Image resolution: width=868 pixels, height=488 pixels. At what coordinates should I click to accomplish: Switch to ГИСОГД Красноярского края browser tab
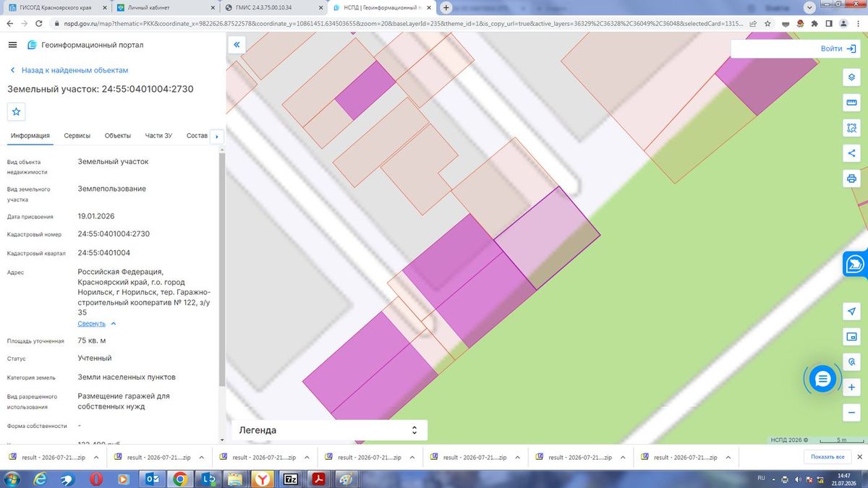[56, 7]
